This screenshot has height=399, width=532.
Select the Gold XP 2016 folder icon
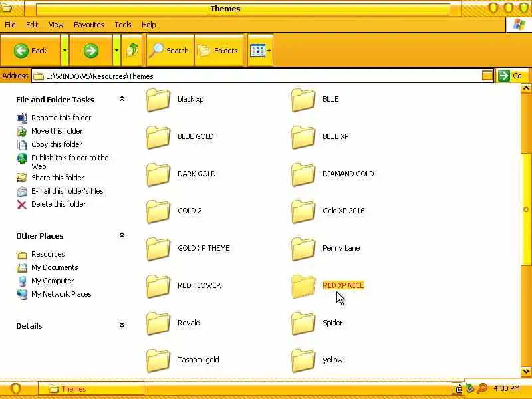click(x=303, y=211)
